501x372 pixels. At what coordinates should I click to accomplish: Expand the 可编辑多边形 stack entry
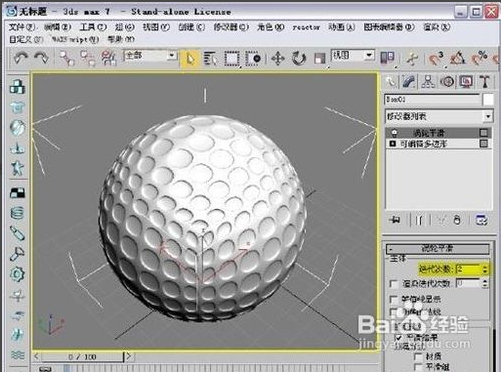(393, 144)
